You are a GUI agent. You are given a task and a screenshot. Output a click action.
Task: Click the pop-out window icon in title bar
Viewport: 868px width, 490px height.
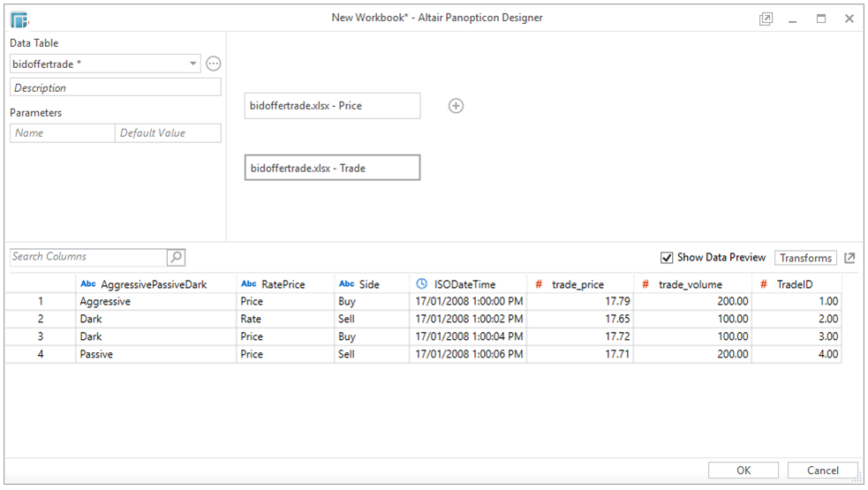(x=766, y=19)
